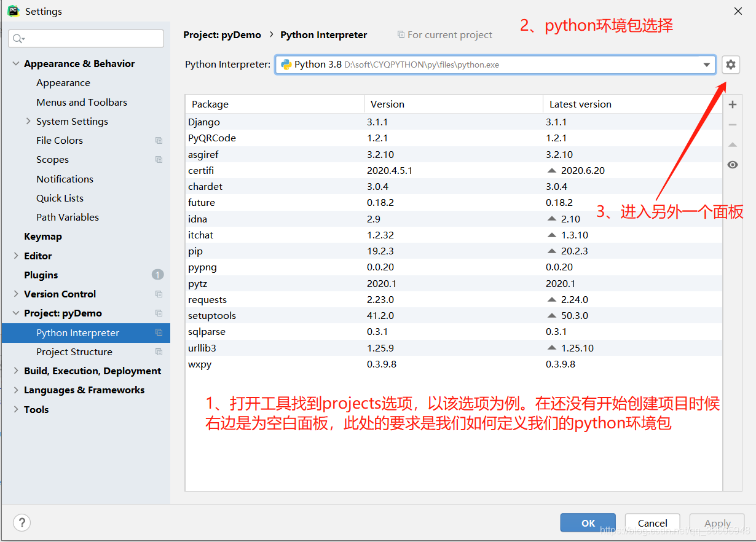Collapse the Appearance & Behavior section

(x=15, y=63)
